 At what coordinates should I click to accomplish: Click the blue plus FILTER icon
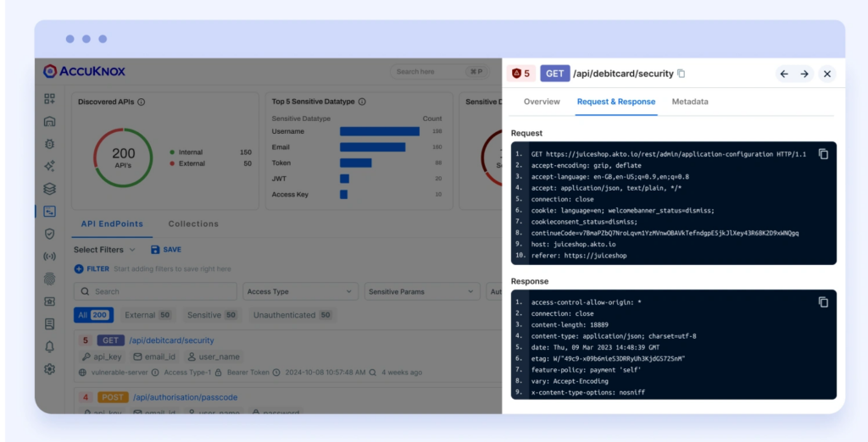tap(79, 269)
